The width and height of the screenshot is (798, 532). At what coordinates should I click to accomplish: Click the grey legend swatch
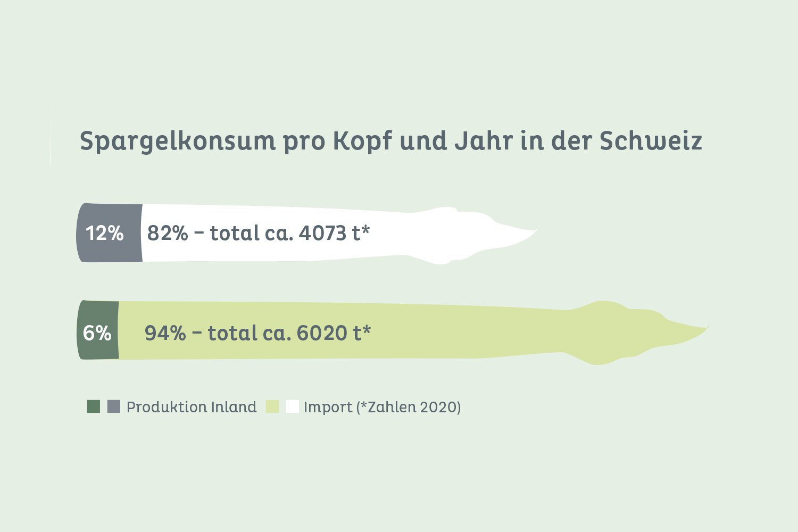(114, 406)
